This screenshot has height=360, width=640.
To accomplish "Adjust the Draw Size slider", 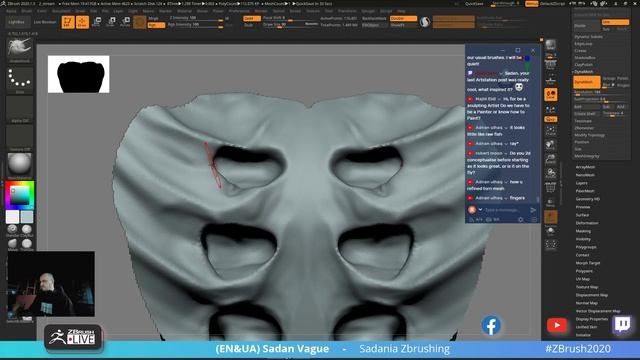I will 290,25.
